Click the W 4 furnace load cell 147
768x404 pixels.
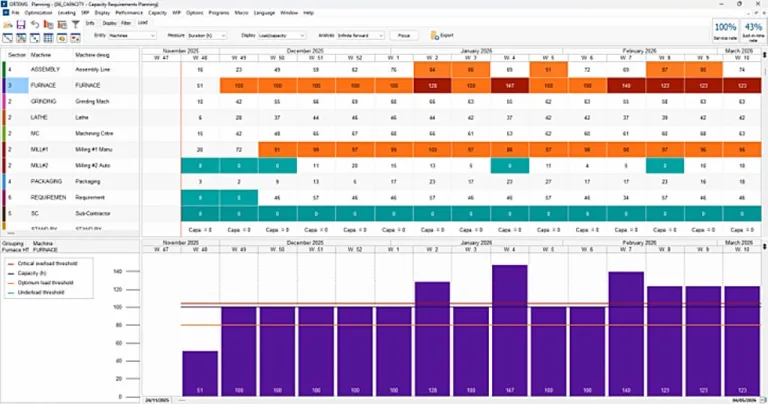pos(509,86)
